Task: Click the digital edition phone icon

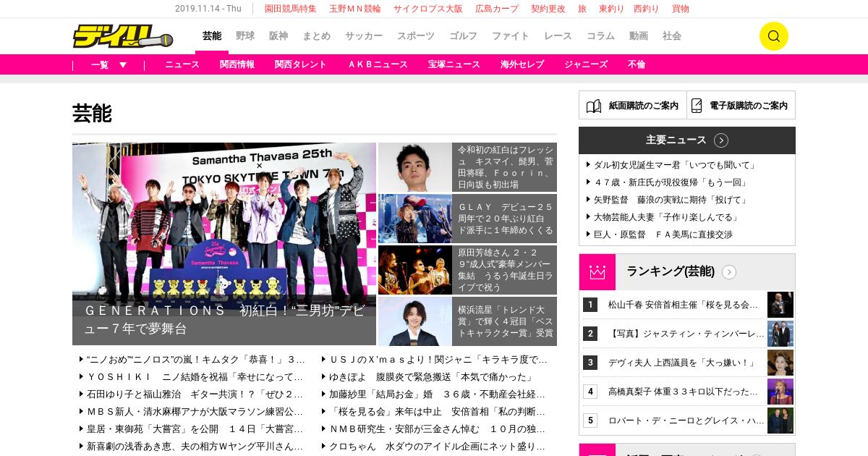Action: tap(697, 106)
